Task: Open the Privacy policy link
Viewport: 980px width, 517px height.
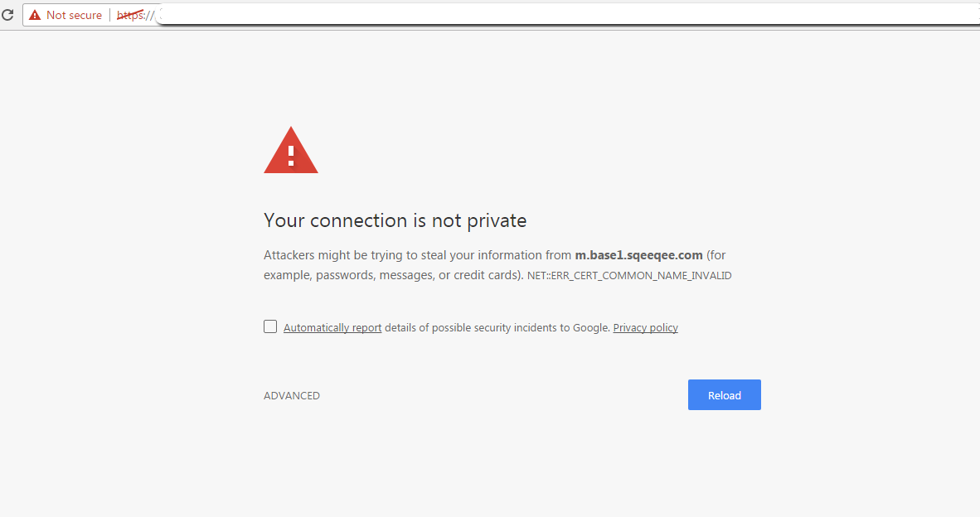Action: pyautogui.click(x=646, y=328)
